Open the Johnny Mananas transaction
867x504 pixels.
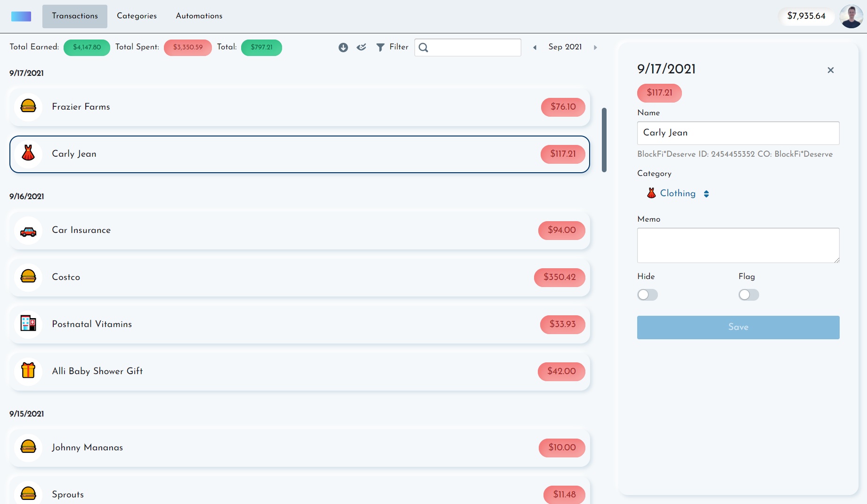coord(300,448)
